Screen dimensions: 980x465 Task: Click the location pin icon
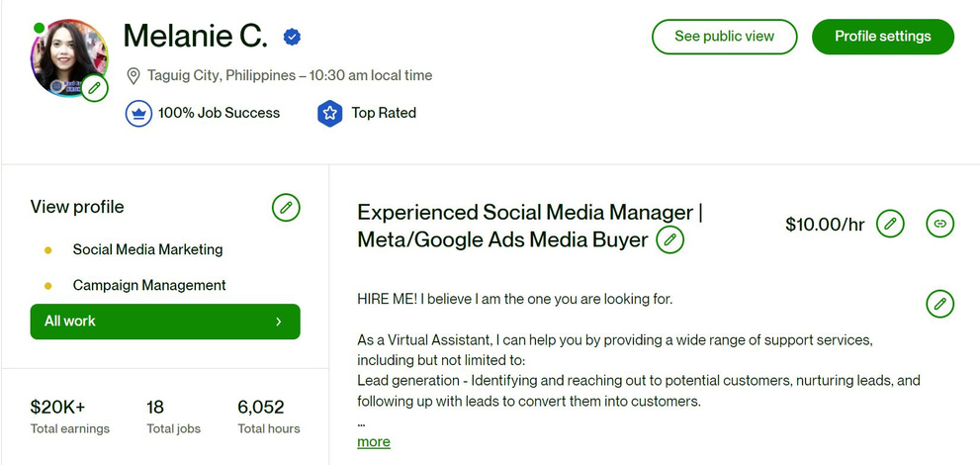133,76
